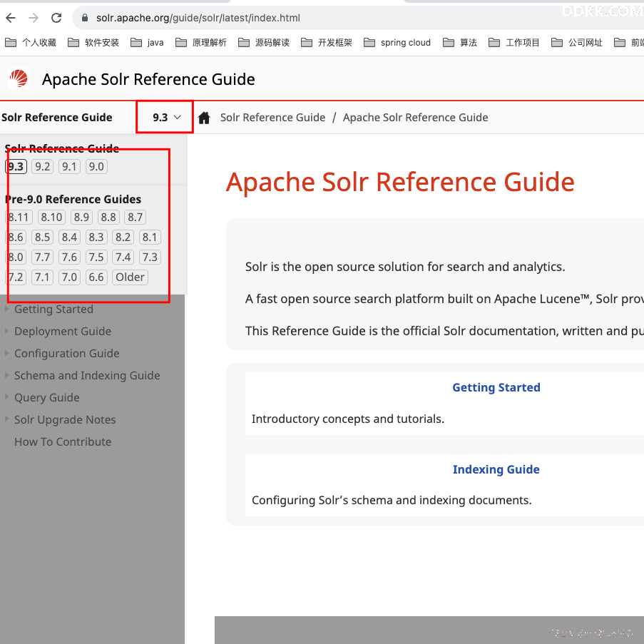Select version 8.10 guide

pos(51,218)
